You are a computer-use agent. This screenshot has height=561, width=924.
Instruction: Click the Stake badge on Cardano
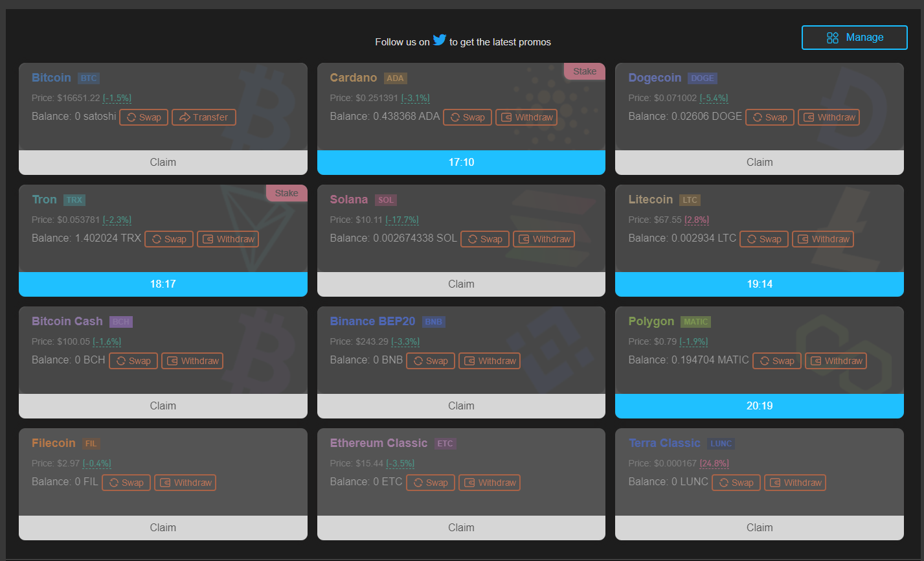[x=585, y=71]
